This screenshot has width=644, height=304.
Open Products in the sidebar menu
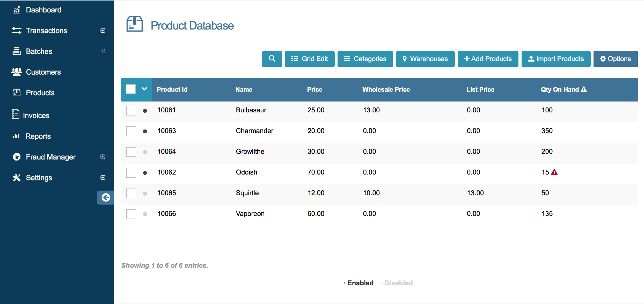(x=40, y=93)
